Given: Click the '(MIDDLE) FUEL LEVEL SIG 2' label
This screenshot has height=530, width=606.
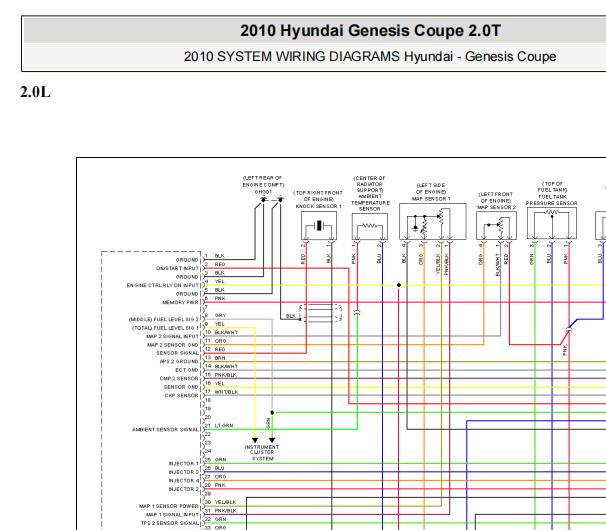Looking at the screenshot, I should click(163, 319).
